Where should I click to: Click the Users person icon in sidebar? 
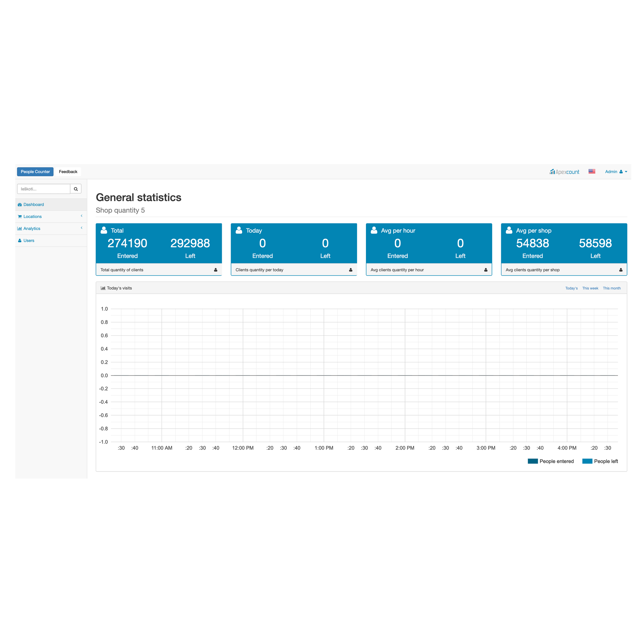click(x=20, y=241)
